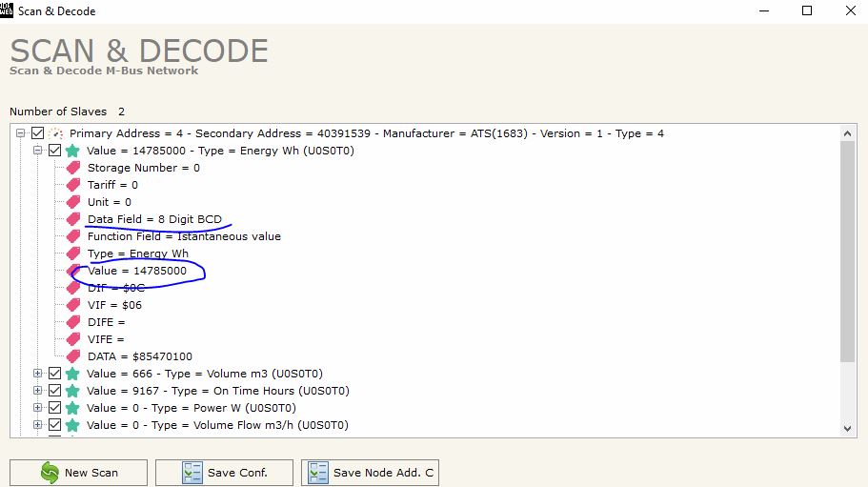Collapse the Value = 14785000 Energy node

[x=38, y=151]
